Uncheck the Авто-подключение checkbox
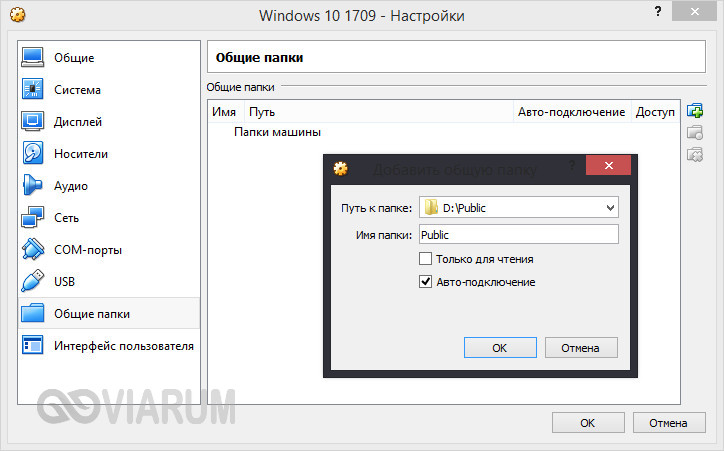This screenshot has width=724, height=451. click(425, 282)
